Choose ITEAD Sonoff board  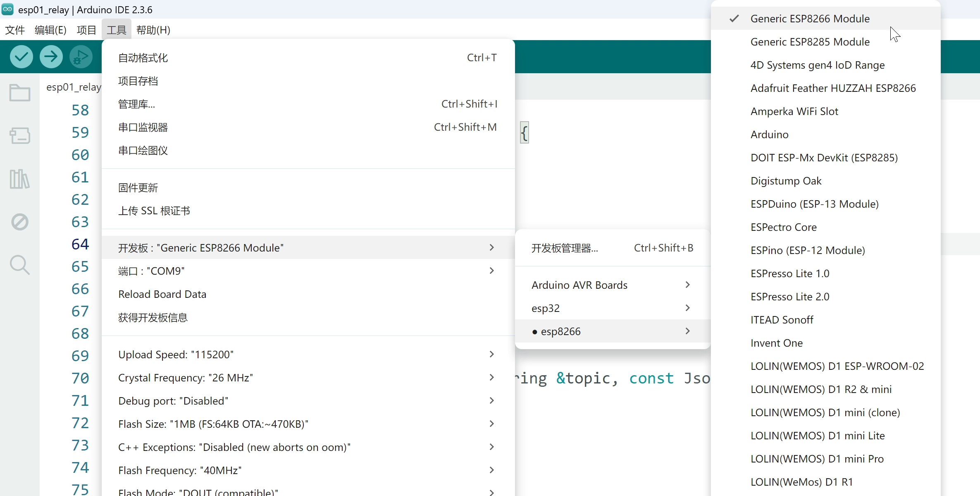point(826,320)
